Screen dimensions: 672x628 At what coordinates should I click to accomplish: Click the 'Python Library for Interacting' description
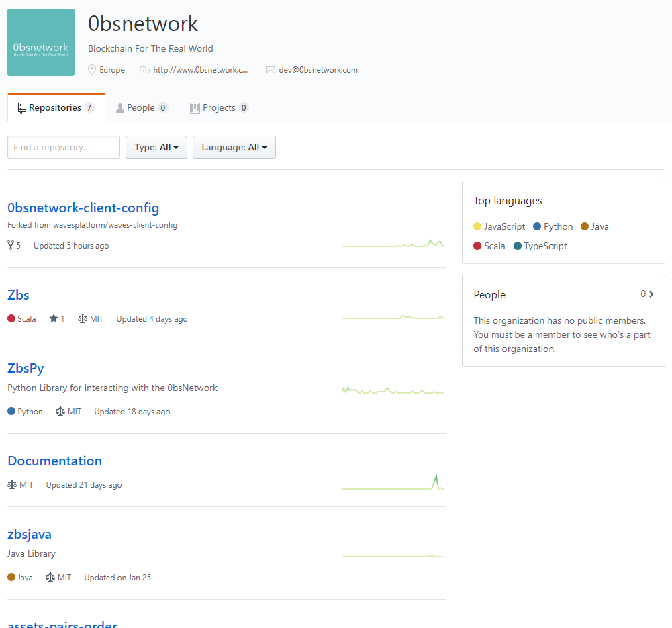click(x=112, y=388)
